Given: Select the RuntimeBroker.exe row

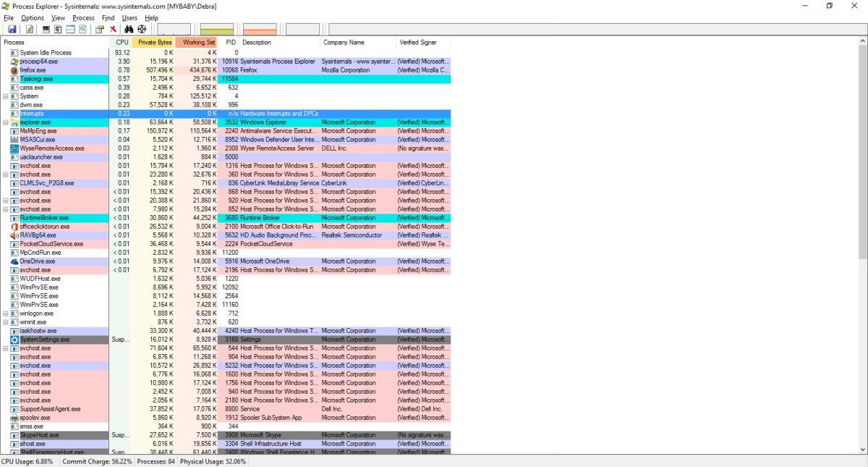Looking at the screenshot, I should click(226, 218).
